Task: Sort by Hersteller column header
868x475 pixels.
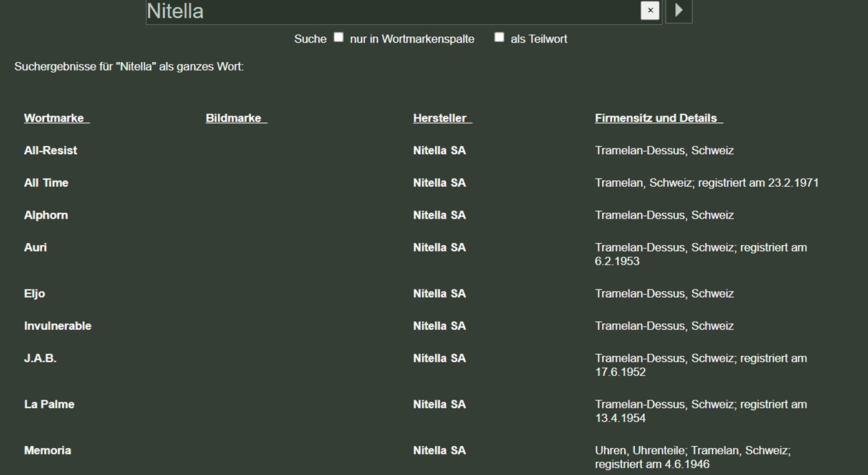Action: (442, 118)
